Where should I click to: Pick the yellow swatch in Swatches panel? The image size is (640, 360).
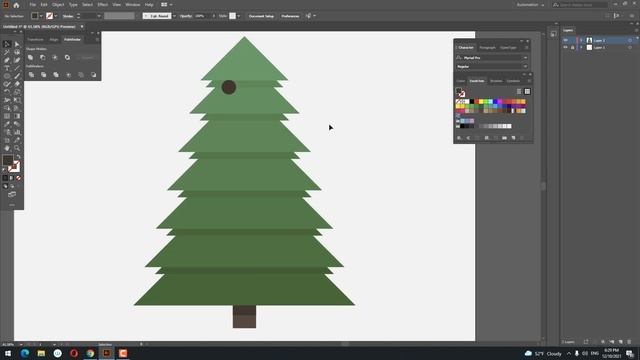pos(481,101)
